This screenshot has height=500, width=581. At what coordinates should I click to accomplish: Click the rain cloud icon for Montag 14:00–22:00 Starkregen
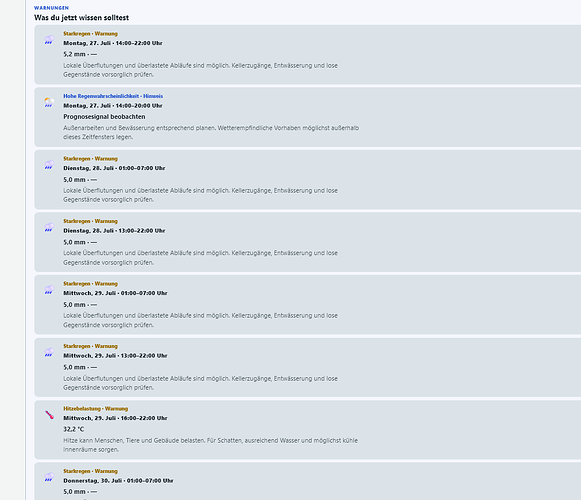tap(49, 40)
